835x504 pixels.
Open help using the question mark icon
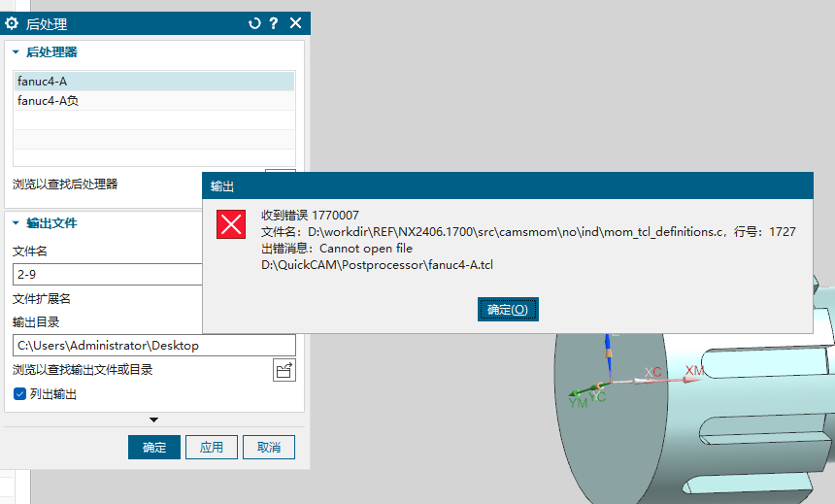click(274, 23)
